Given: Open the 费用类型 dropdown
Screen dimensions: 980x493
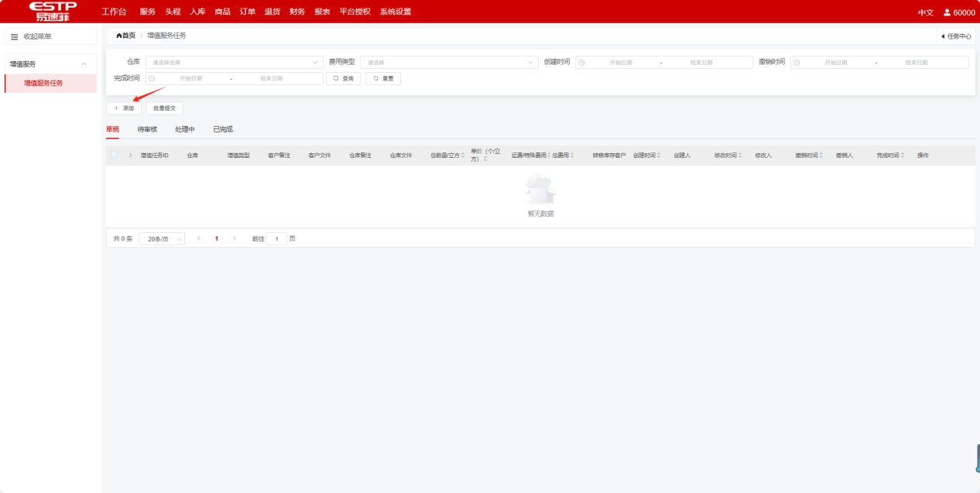Looking at the screenshot, I should (x=449, y=63).
